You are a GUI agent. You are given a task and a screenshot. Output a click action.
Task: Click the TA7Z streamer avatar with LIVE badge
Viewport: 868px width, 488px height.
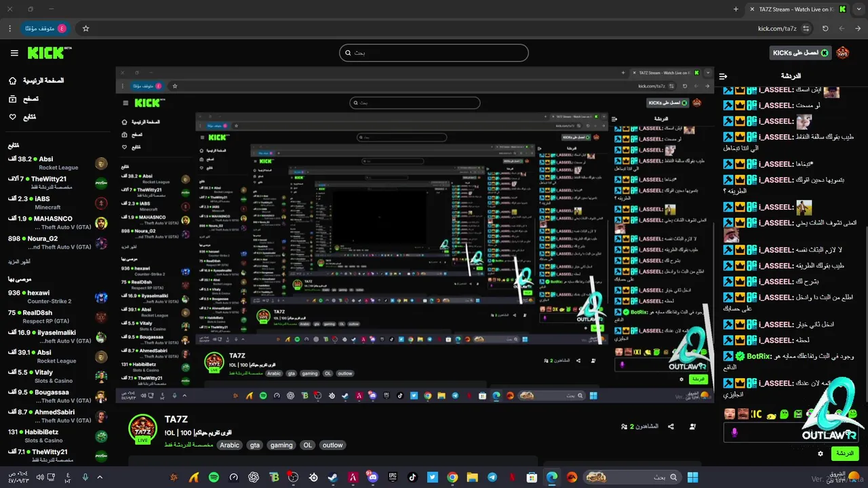tap(143, 429)
